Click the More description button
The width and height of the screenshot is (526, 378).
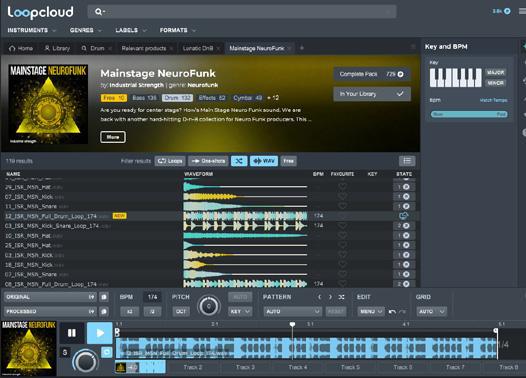point(113,137)
